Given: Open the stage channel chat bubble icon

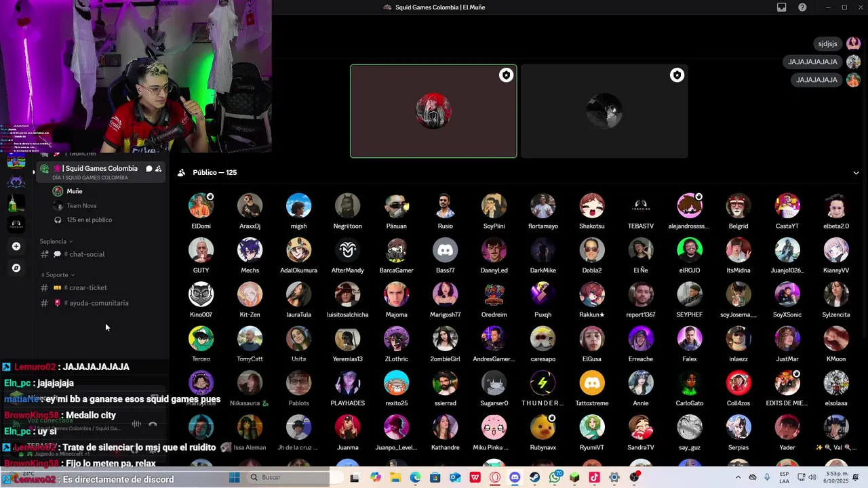Looking at the screenshot, I should pyautogui.click(x=149, y=169).
